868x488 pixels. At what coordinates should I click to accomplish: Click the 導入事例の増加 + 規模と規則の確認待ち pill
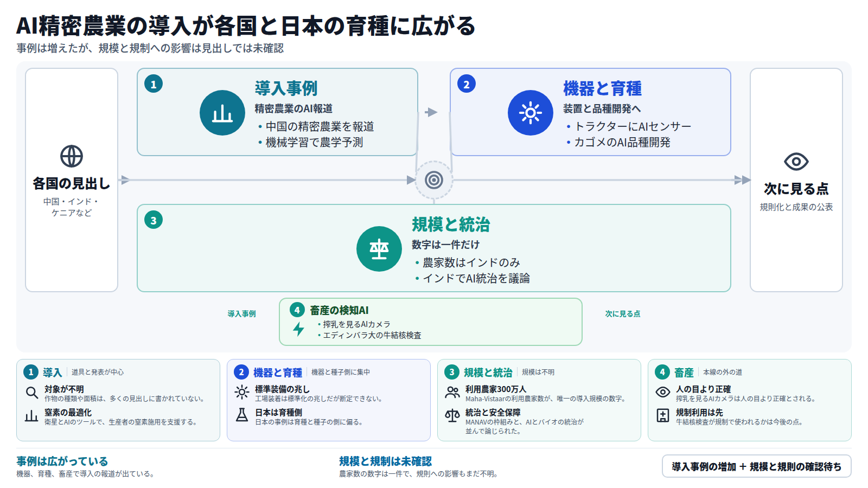[x=757, y=466]
